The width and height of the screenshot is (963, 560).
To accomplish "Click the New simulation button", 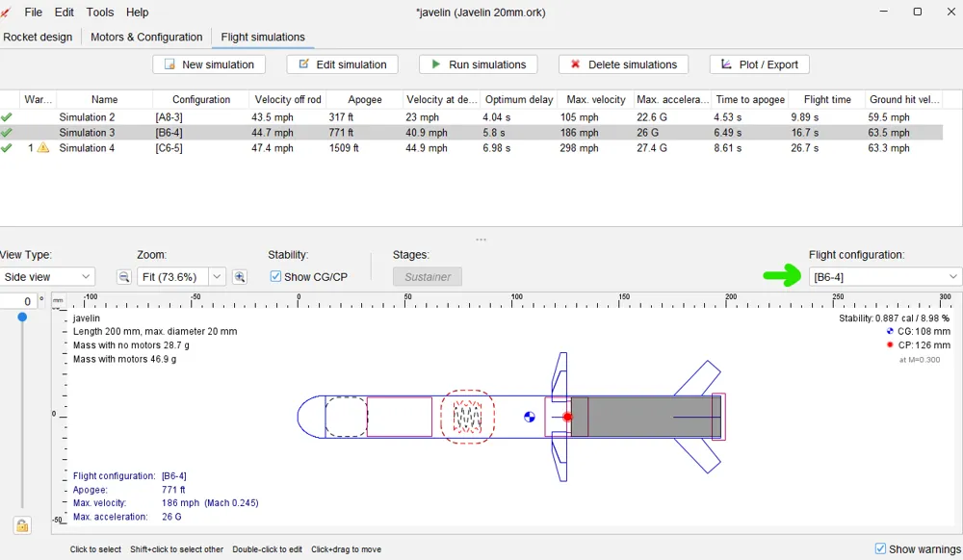I will click(209, 64).
